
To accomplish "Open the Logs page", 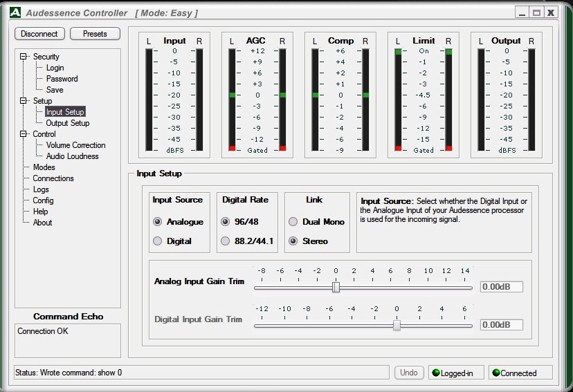I will coord(41,189).
